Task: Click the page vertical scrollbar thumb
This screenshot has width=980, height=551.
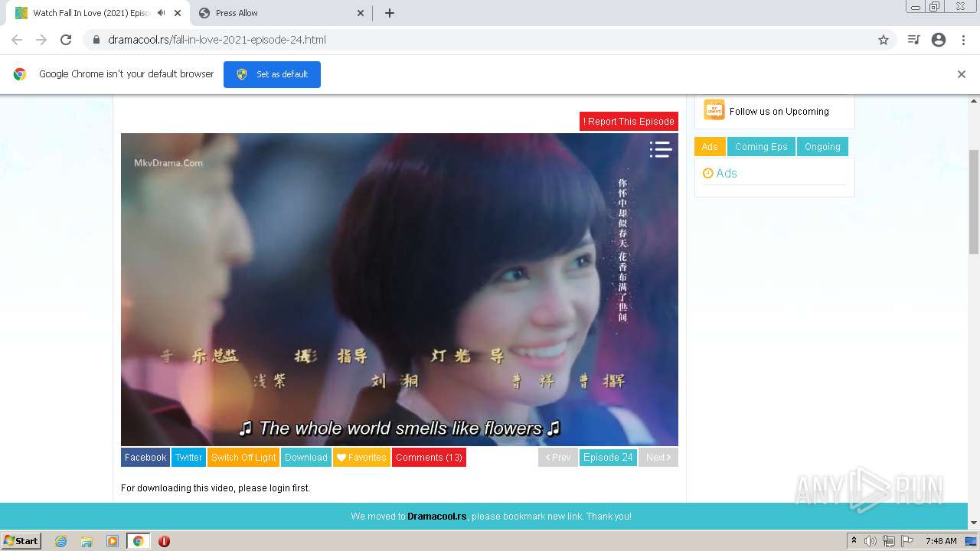Action: point(974,202)
